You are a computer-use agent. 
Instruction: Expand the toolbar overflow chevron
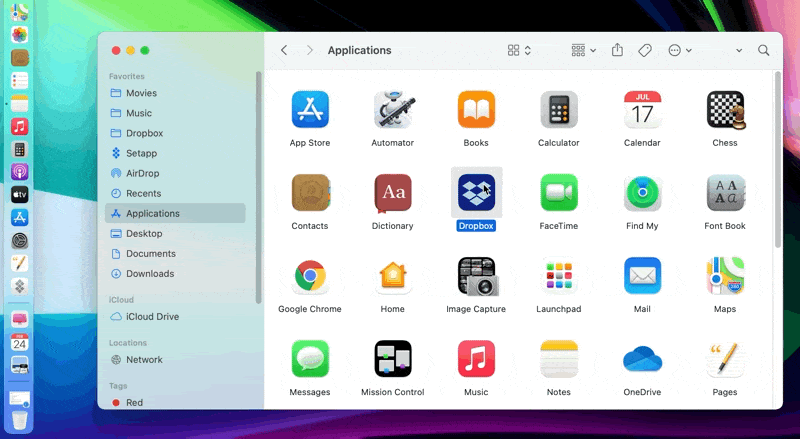click(x=739, y=50)
